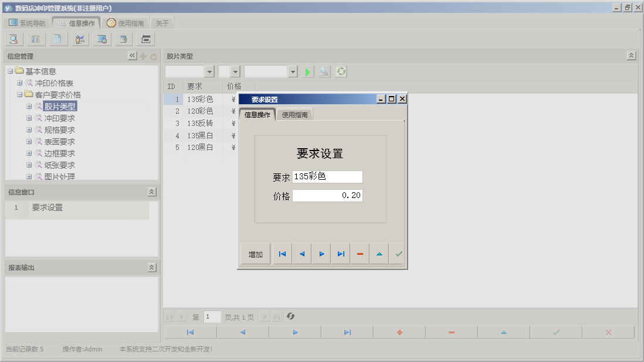This screenshot has height=362, width=644.
Task: Go to last record in 要求设置 dialog
Action: pos(340,254)
